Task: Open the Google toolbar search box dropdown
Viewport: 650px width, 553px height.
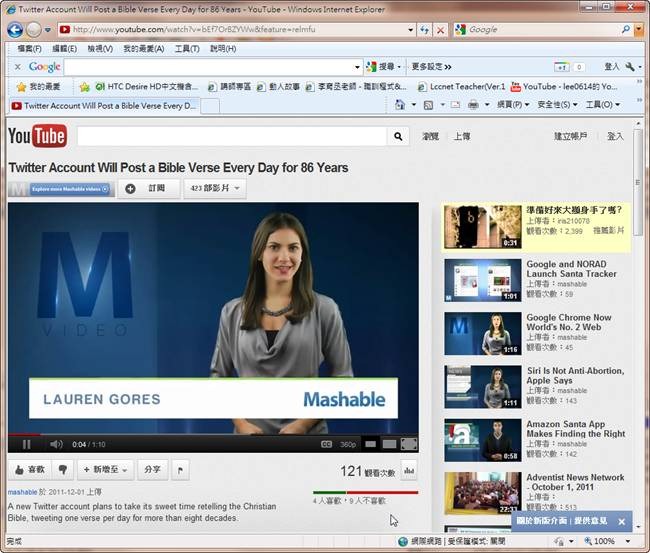Action: point(357,67)
